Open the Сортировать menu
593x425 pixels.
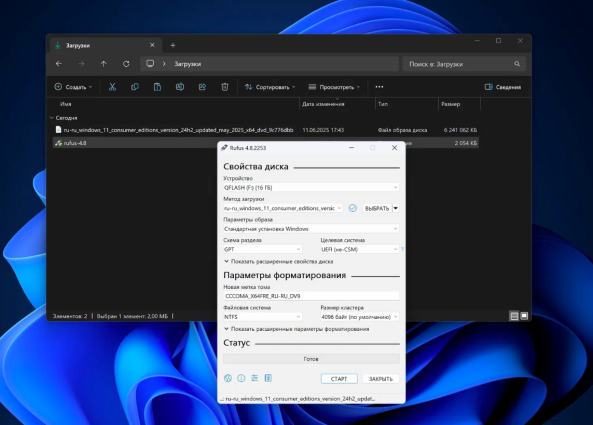pyautogui.click(x=270, y=87)
